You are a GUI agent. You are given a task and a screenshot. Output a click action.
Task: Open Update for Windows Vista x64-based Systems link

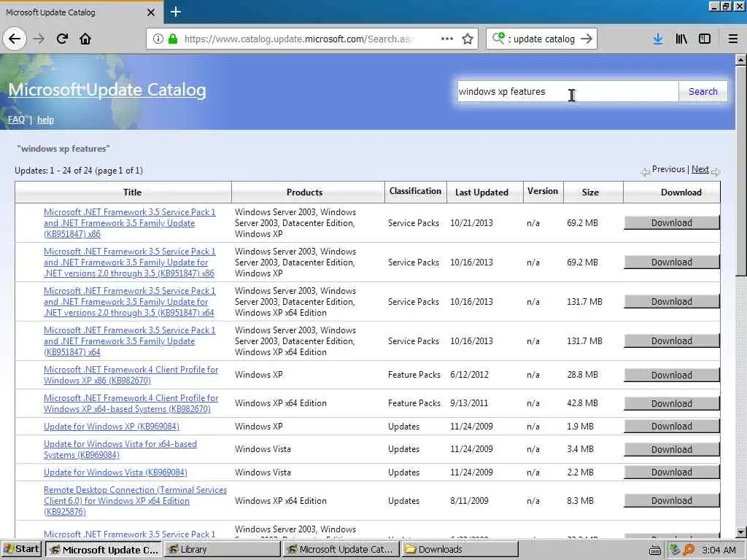click(x=120, y=449)
